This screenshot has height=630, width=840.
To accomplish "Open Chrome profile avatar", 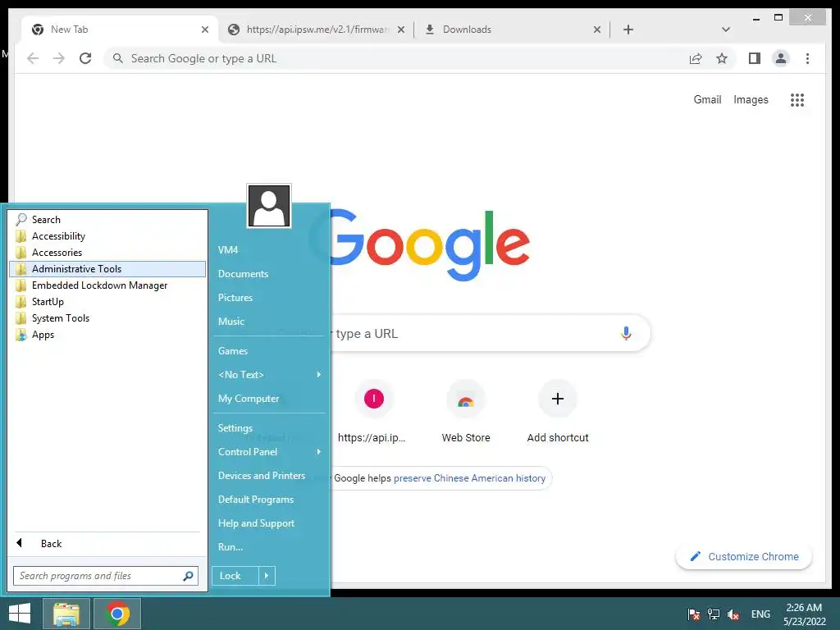I will 781,58.
